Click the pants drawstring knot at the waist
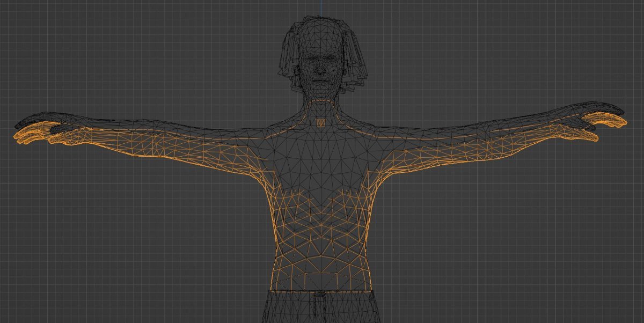This screenshot has width=644, height=323. coord(320,295)
